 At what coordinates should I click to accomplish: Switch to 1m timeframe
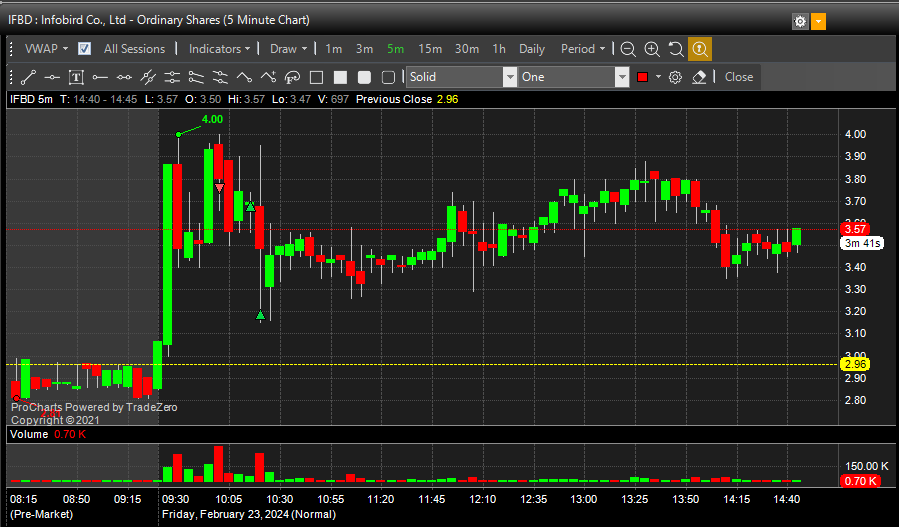point(334,49)
